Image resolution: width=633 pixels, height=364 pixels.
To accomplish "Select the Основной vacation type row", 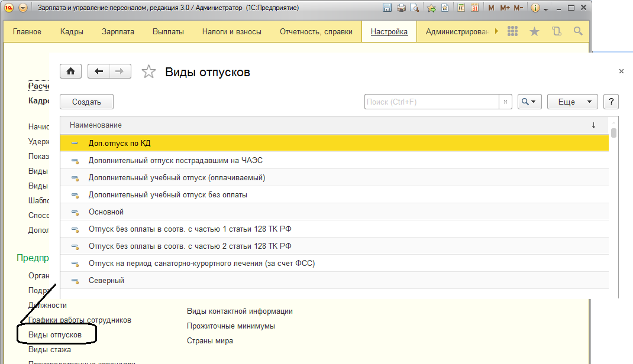I will (x=106, y=212).
